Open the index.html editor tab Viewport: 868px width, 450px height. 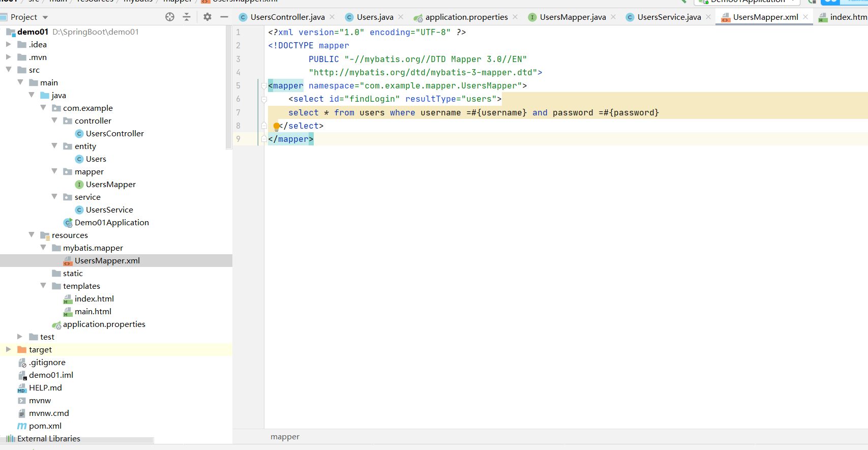coord(843,17)
